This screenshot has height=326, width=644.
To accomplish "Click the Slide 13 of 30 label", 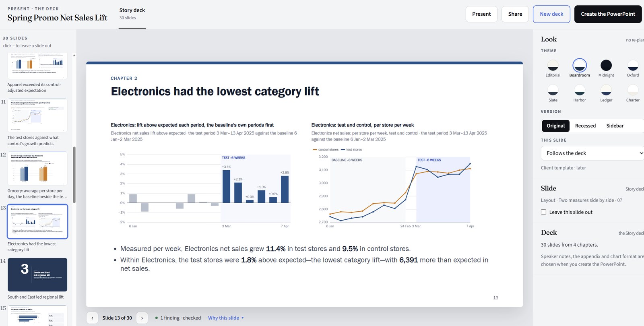I will point(117,318).
